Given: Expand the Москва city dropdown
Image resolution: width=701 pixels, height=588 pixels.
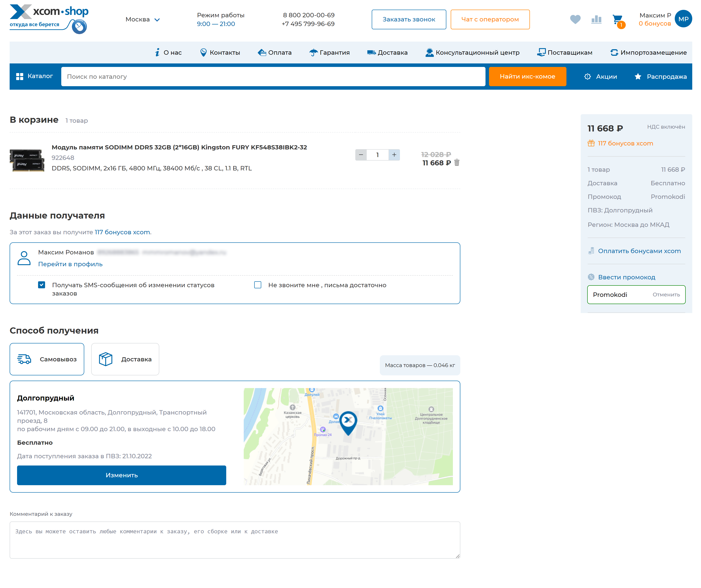Looking at the screenshot, I should (142, 19).
